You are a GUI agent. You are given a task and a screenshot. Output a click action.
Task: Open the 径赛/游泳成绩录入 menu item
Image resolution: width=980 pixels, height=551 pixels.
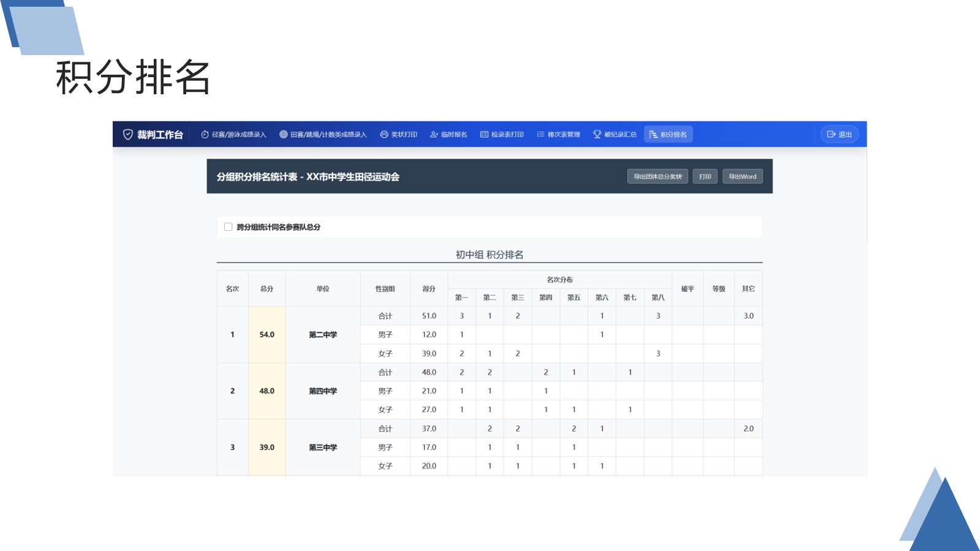[233, 135]
